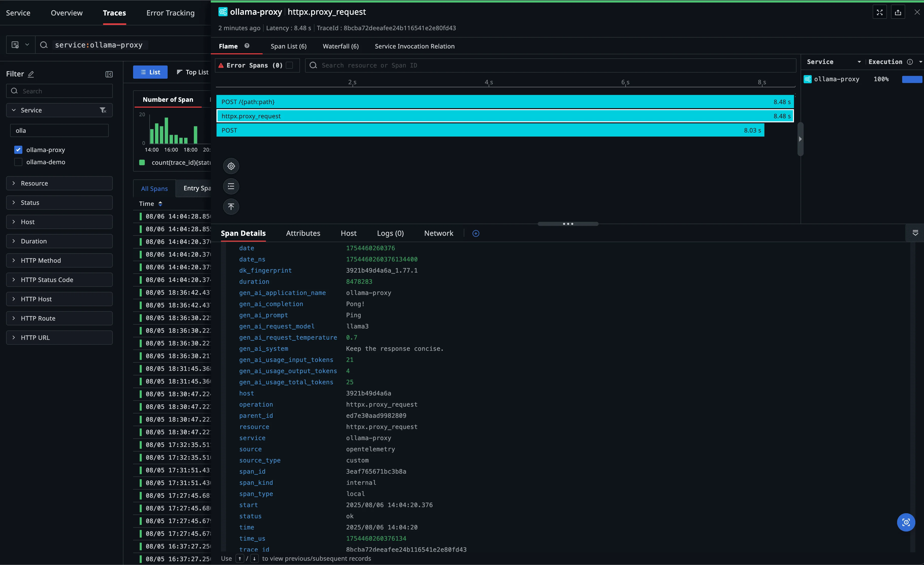Image resolution: width=924 pixels, height=565 pixels.
Task: Click the Top List button
Action: click(x=192, y=72)
